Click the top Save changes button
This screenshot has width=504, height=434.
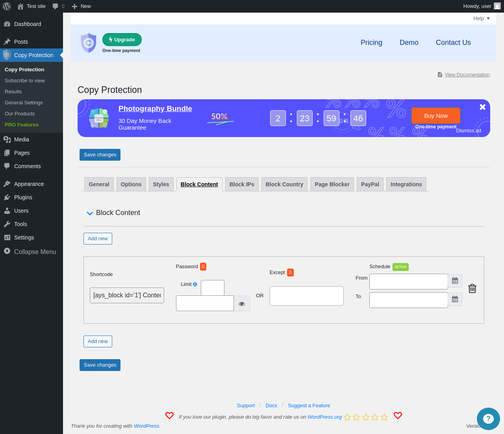coord(100,155)
